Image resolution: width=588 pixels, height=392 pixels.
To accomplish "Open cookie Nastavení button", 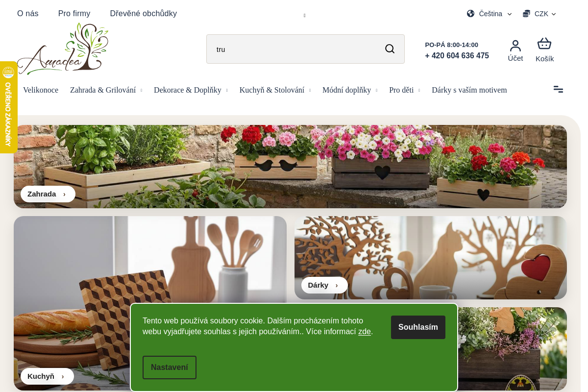I will coord(170,367).
